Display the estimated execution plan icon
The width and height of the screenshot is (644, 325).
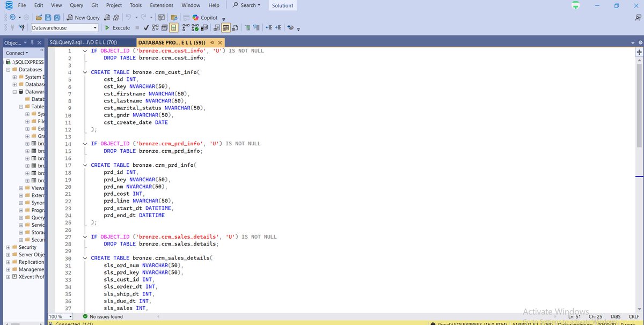tap(155, 28)
